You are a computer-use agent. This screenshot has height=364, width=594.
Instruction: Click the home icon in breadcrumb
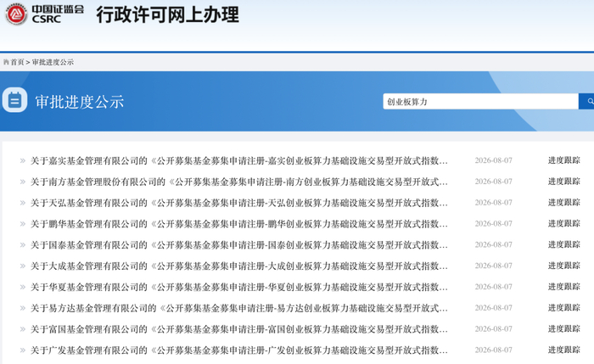[x=6, y=62]
